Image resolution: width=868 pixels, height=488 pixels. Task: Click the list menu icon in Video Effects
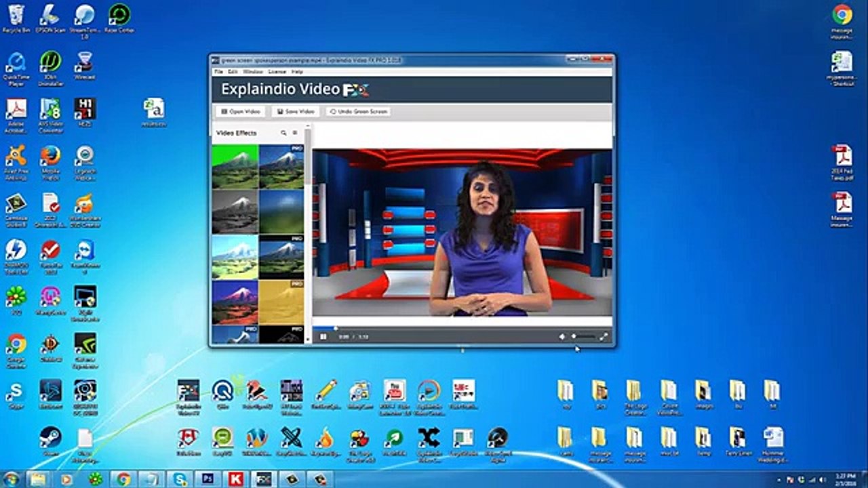point(294,133)
